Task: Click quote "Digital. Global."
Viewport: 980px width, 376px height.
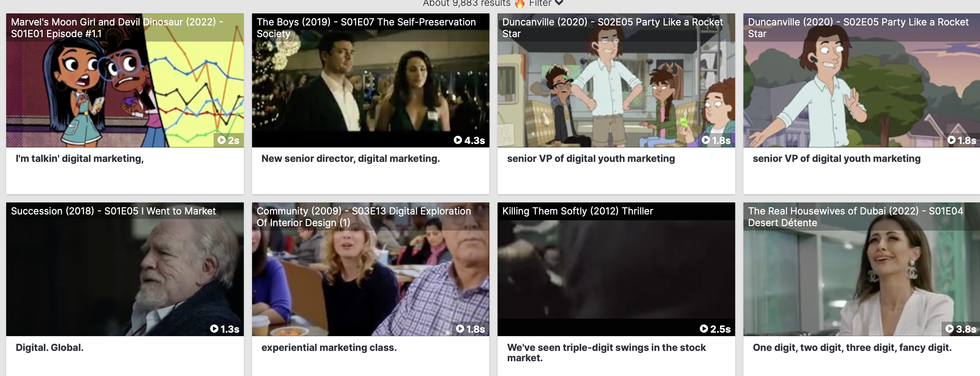Action: 49,347
